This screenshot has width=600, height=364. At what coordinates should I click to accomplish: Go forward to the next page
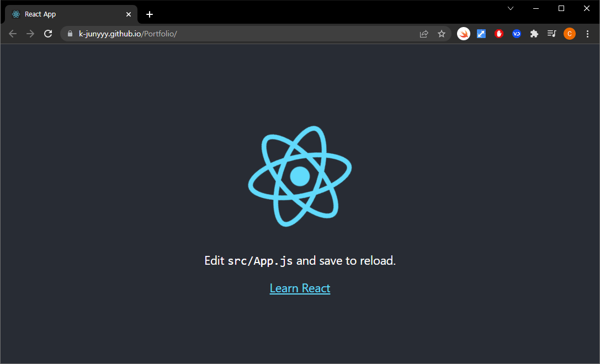coord(30,34)
